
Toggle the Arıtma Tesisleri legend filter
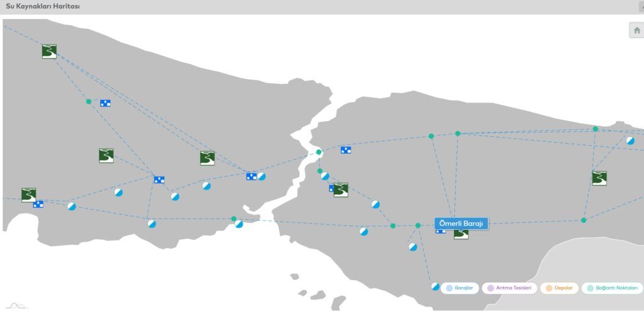coord(509,288)
